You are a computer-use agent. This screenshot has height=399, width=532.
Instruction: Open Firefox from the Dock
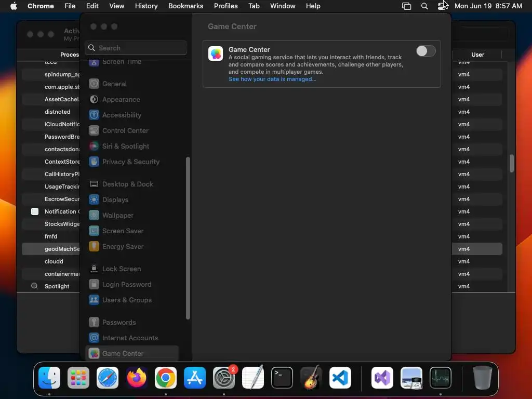coord(137,378)
